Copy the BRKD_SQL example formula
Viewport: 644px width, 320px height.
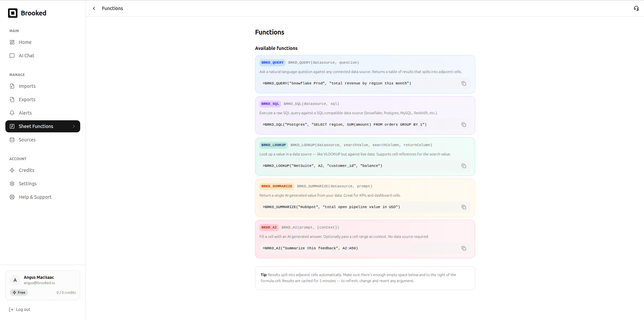click(x=464, y=125)
